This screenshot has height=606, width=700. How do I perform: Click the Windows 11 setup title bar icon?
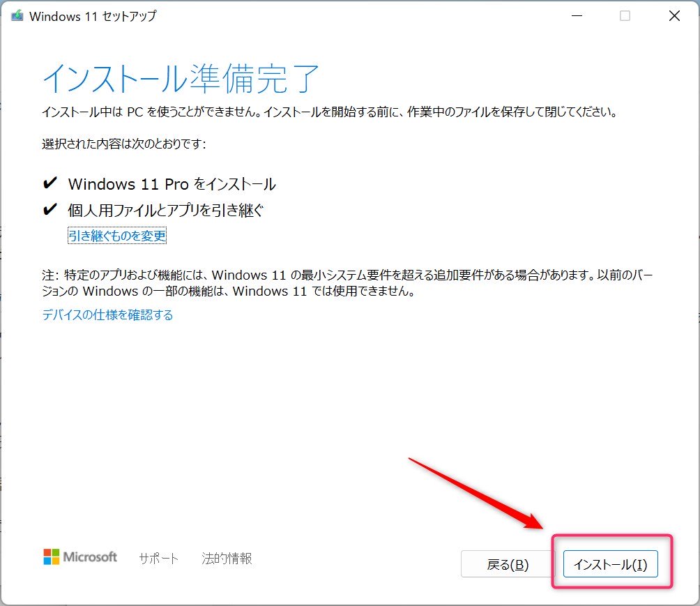click(x=17, y=15)
